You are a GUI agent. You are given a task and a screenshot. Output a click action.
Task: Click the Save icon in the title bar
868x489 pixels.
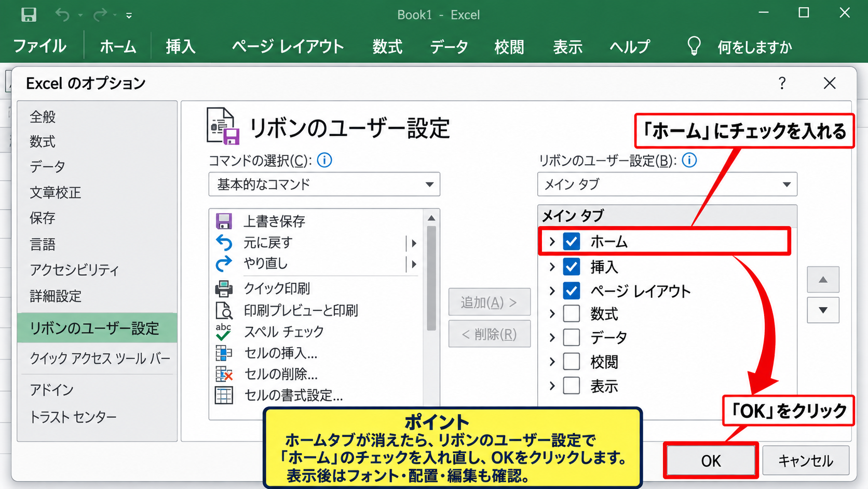coord(29,15)
